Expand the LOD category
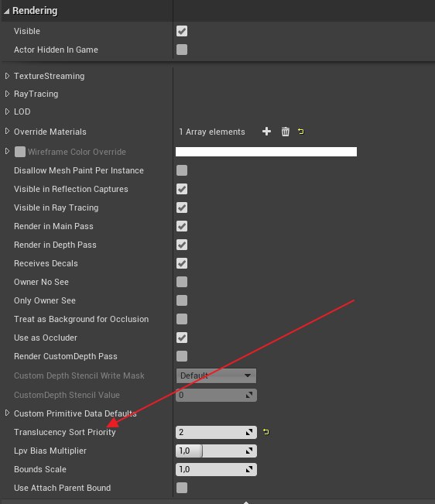The width and height of the screenshot is (435, 504). [x=7, y=111]
